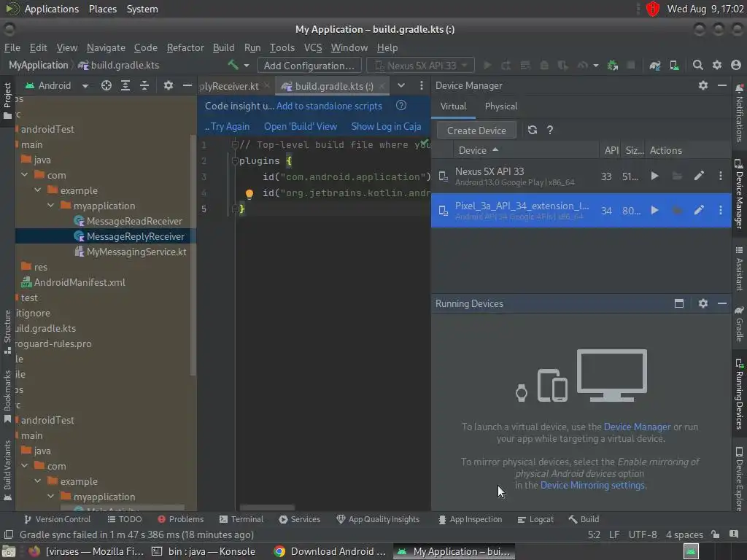Viewport: 747px width, 560px height.
Task: Collapse the upper myapplication folder
Action: coord(51,205)
